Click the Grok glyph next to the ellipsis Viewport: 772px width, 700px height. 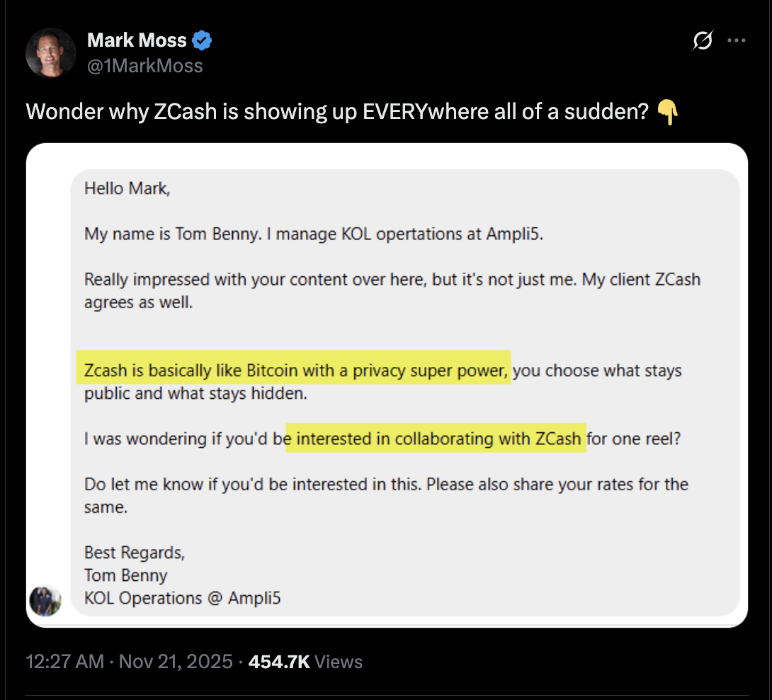[x=701, y=41]
